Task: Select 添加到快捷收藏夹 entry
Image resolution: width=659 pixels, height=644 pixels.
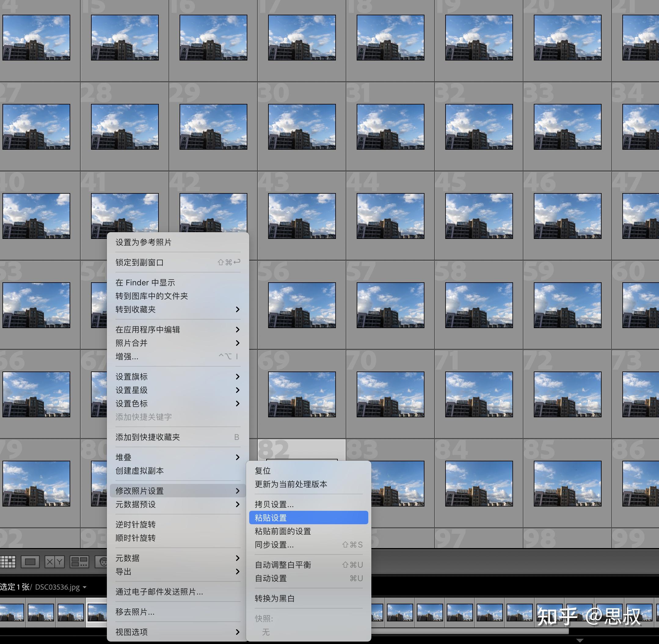Action: pos(178,437)
